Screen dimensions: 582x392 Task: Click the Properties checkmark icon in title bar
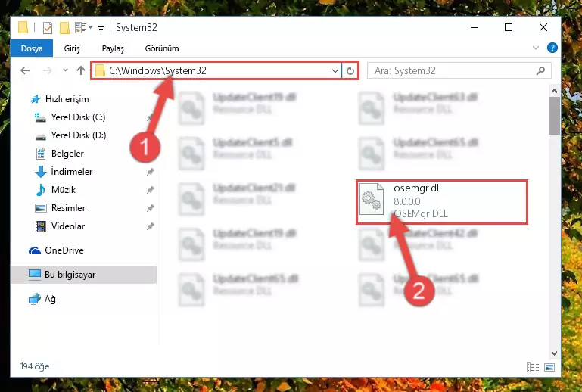[48, 28]
